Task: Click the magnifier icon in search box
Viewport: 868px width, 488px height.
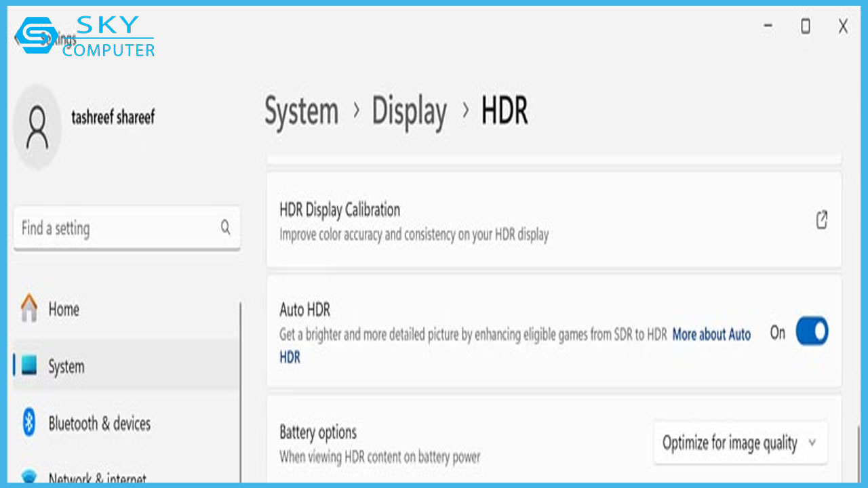Action: pos(226,228)
